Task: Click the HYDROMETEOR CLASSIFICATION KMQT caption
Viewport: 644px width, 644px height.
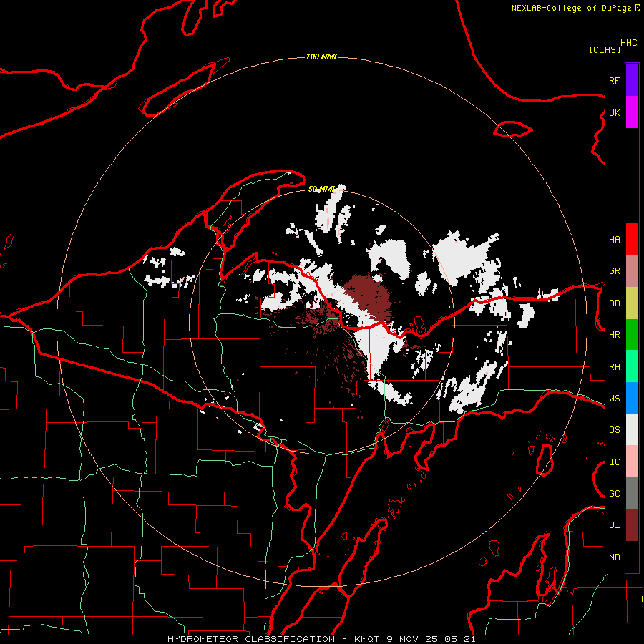Action: (x=321, y=639)
